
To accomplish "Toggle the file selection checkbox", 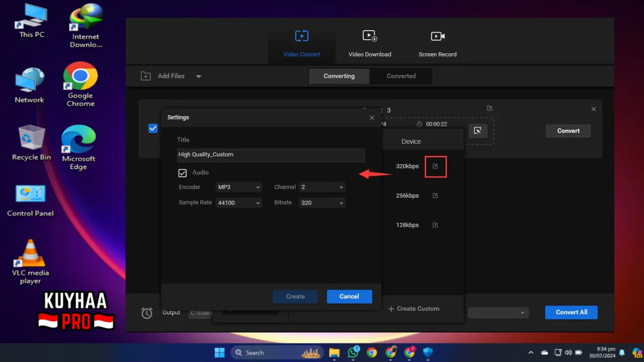I will [x=153, y=129].
